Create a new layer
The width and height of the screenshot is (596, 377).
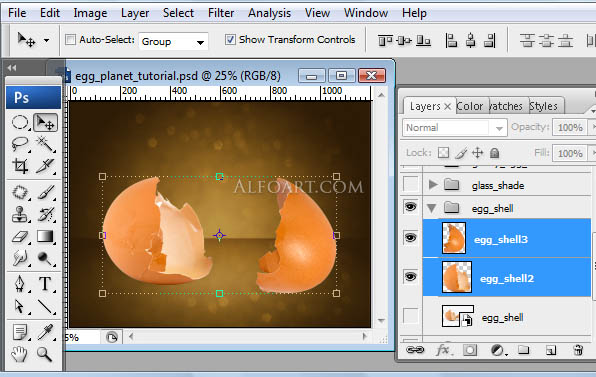(551, 350)
